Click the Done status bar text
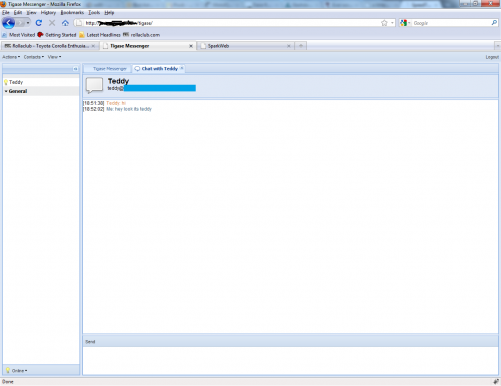The image size is (501, 386). click(8, 382)
